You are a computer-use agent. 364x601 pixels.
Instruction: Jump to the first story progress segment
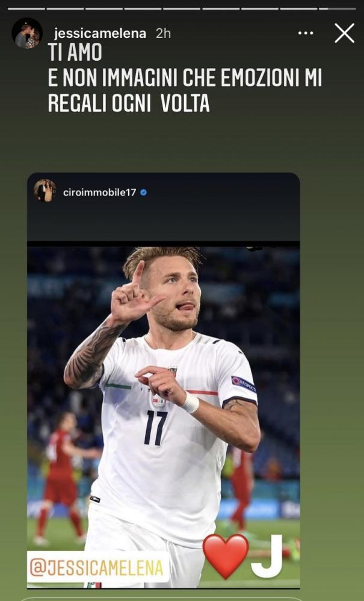click(26, 8)
